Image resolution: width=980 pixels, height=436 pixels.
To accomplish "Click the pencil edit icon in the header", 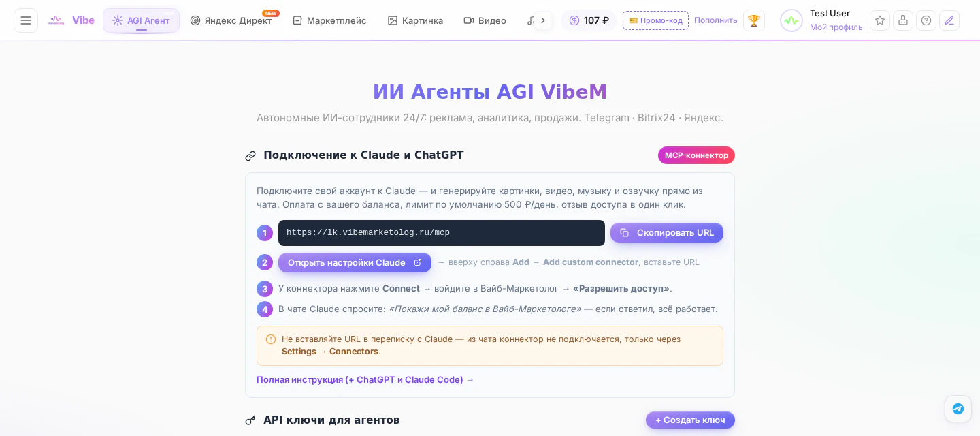I will [x=949, y=20].
